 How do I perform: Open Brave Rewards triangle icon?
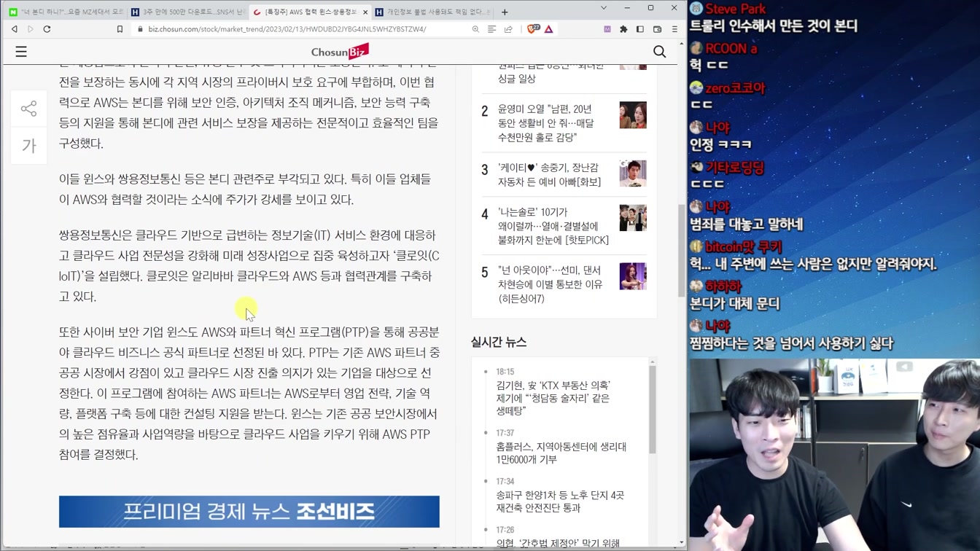(x=549, y=29)
